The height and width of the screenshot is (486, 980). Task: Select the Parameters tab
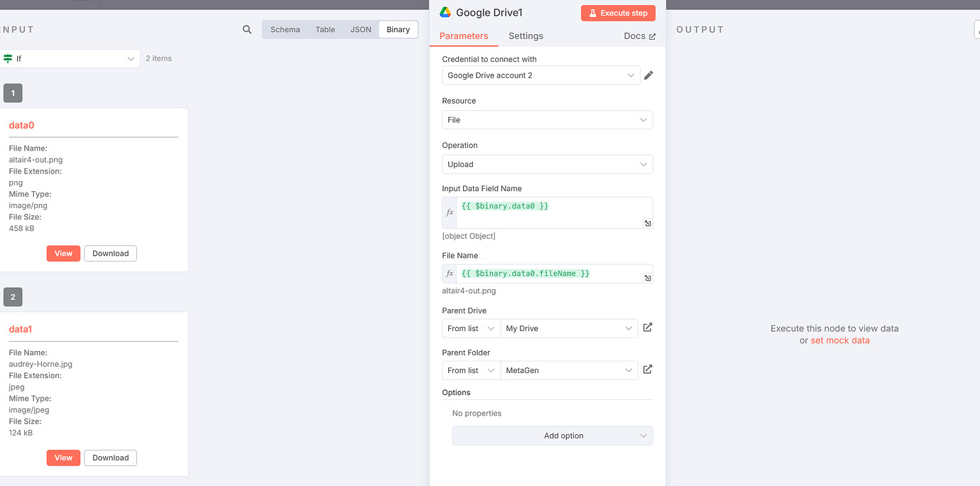pyautogui.click(x=464, y=36)
